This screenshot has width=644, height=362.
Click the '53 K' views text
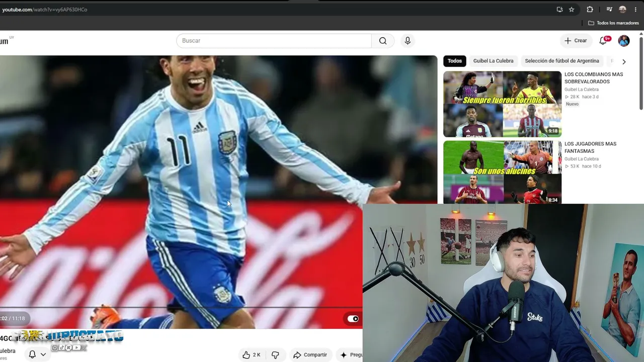(575, 166)
